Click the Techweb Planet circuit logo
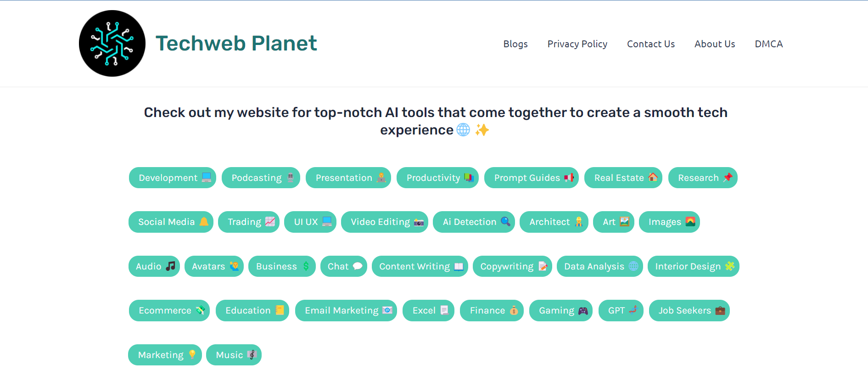The width and height of the screenshot is (868, 381). click(112, 44)
